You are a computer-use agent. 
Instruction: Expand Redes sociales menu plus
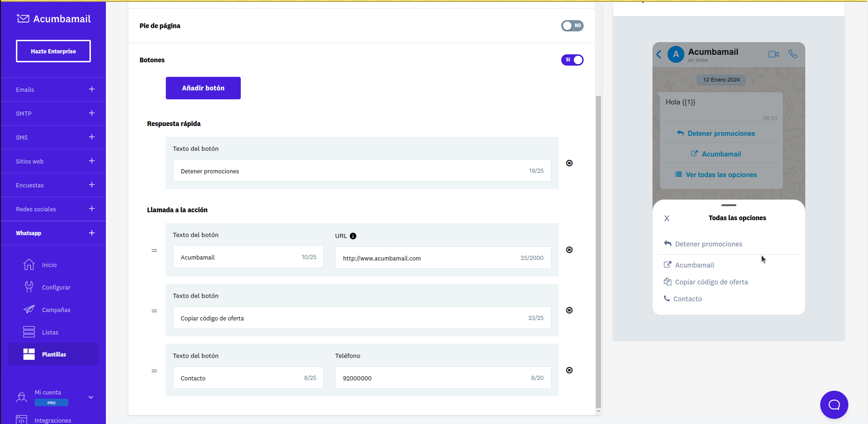coord(92,208)
